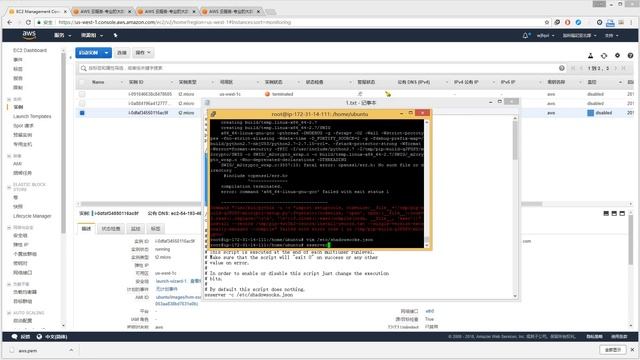Image resolution: width=640 pixels, height=360 pixels.
Task: Click the first detail pane layout icon
Action: click(x=606, y=213)
